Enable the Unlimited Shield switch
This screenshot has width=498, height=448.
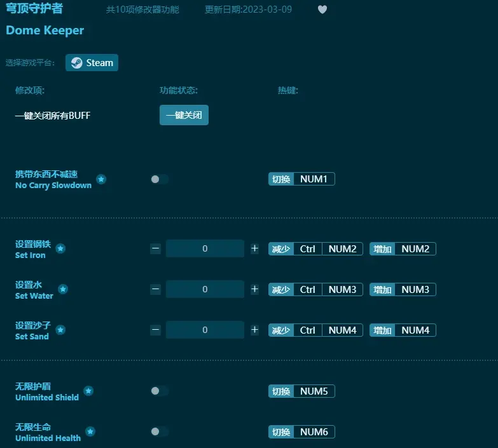160,391
